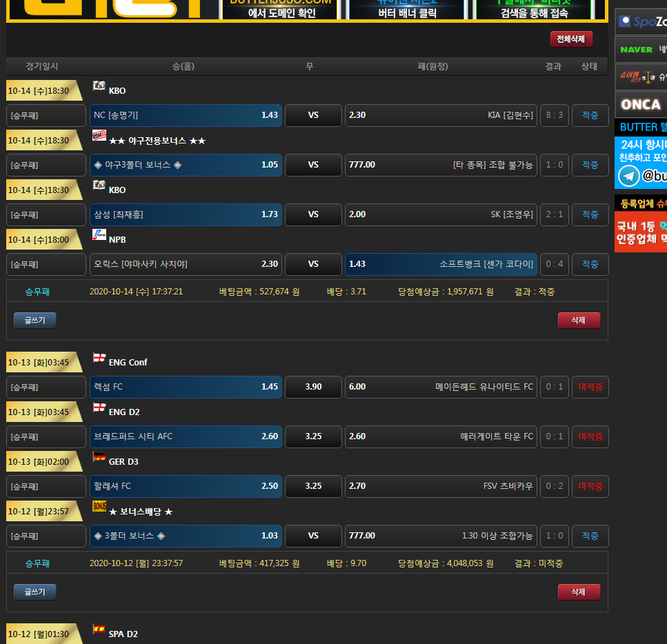Click 적중 status on 삼성 vs SK row

(x=590, y=214)
